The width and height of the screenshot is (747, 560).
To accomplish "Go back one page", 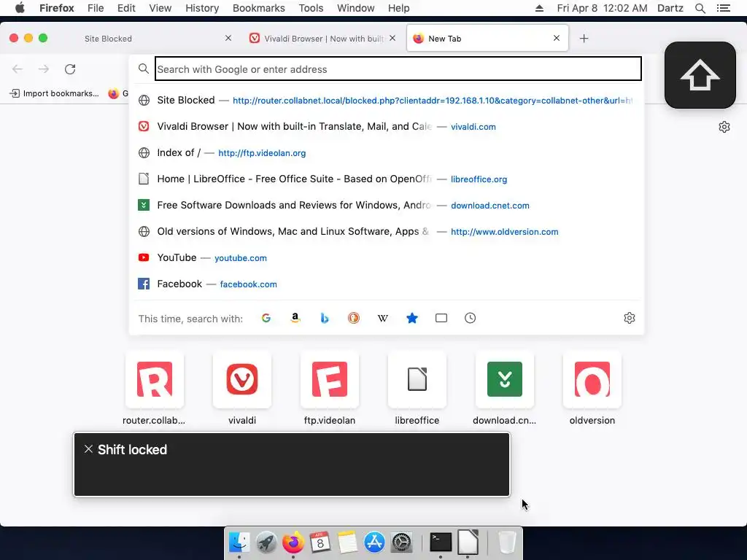I will pos(18,69).
